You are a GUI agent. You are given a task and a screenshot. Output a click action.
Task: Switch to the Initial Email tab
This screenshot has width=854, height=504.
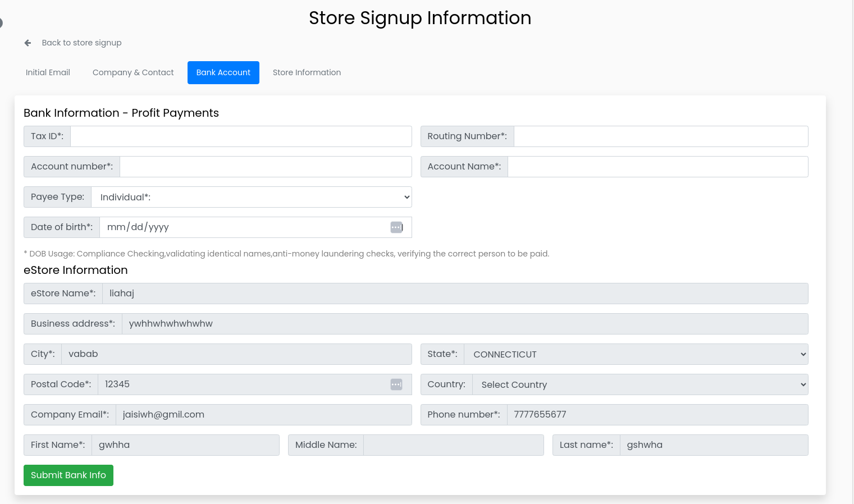[x=48, y=72]
